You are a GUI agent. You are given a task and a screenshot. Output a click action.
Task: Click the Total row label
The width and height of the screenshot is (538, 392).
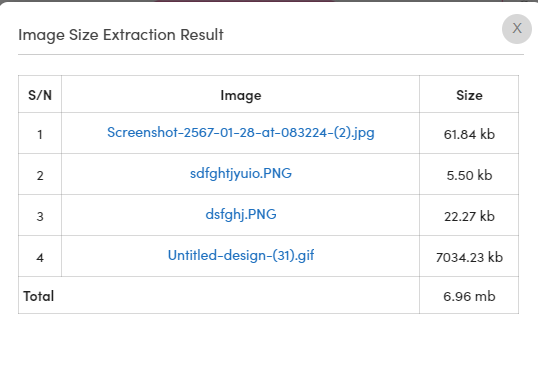(x=38, y=296)
